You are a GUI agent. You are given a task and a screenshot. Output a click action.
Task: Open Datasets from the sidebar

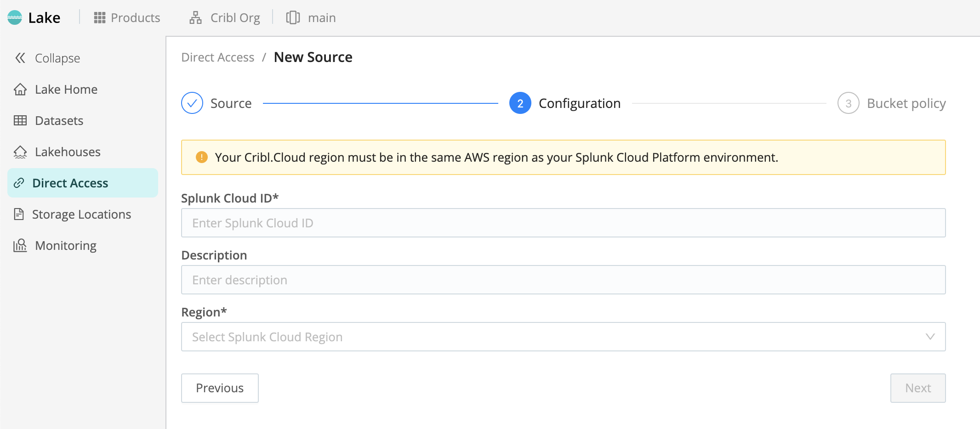(x=59, y=120)
